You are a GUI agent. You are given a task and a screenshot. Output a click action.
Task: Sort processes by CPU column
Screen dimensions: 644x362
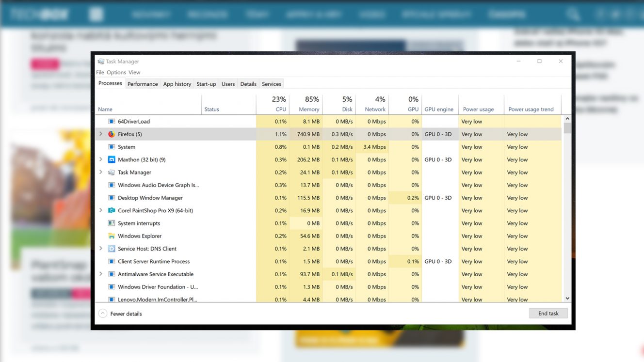273,104
